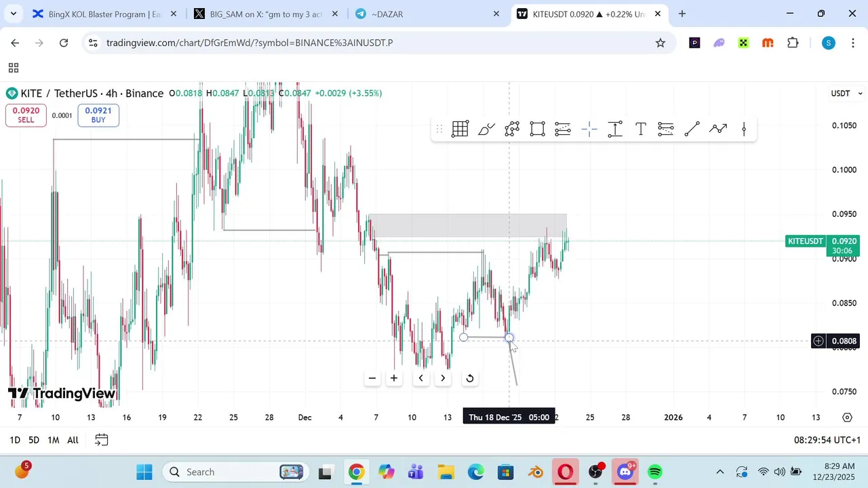Open Chrome tab search dropdown
868x488 pixels.
tap(13, 14)
